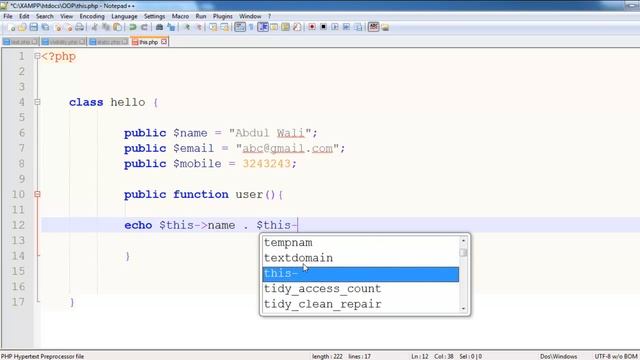This screenshot has height=360, width=640.
Task: Click the Save recorded macro icon
Action: pos(358,27)
